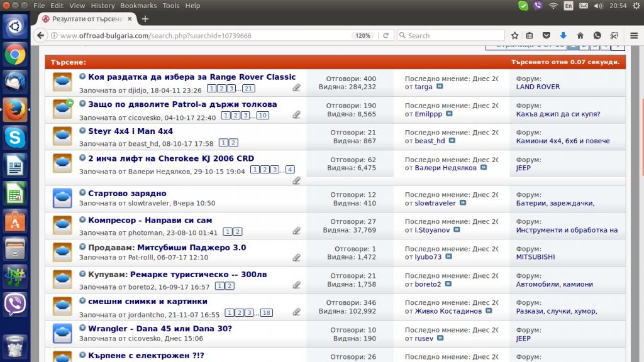Open a new browser tab
644x362 pixels.
[x=145, y=19]
